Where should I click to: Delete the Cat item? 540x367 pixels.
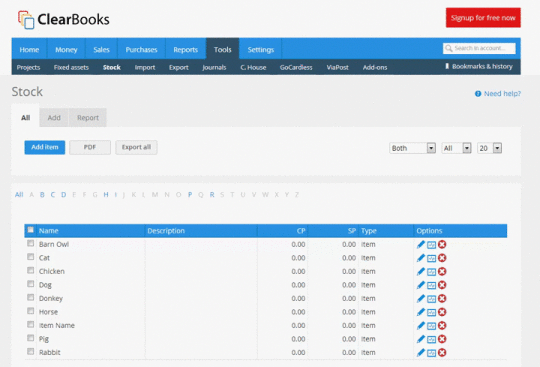442,258
